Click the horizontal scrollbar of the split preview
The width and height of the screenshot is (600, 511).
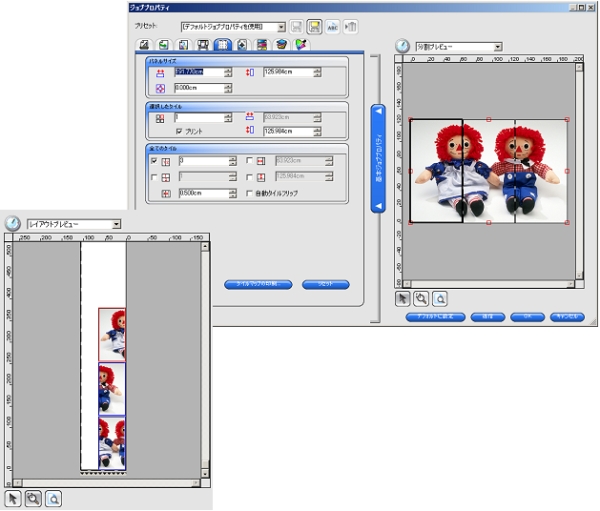pyautogui.click(x=489, y=284)
